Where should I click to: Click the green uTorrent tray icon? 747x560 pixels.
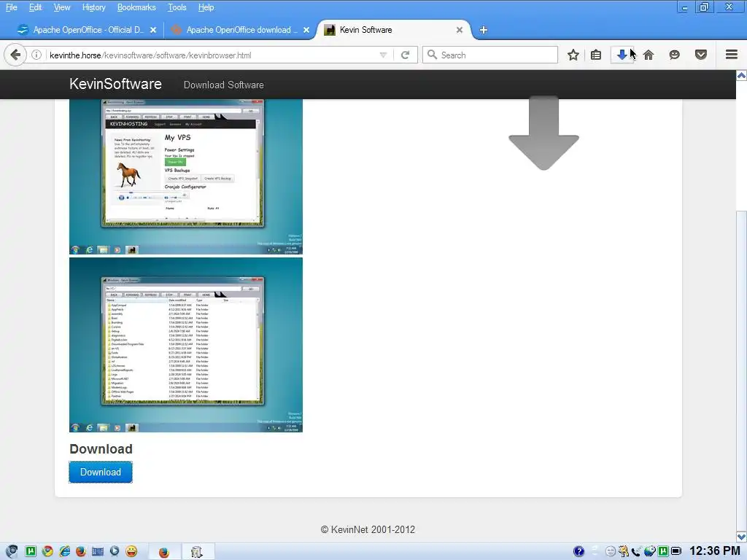662,551
